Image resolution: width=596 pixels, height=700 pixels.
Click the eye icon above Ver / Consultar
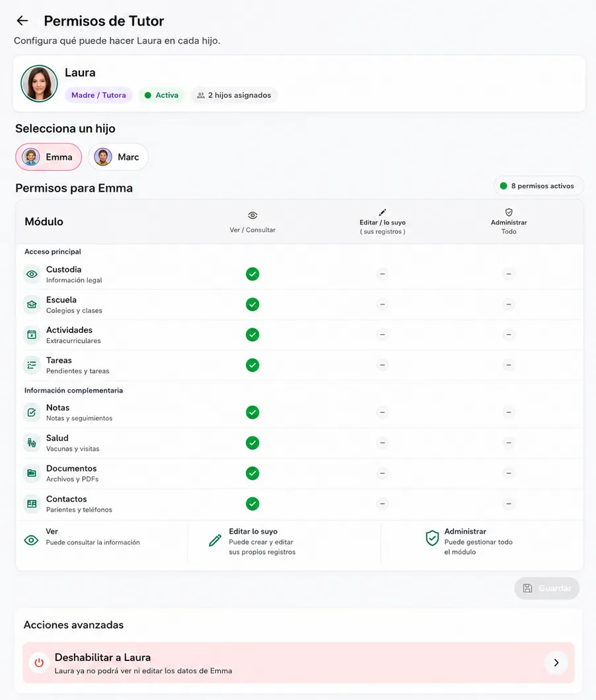252,216
